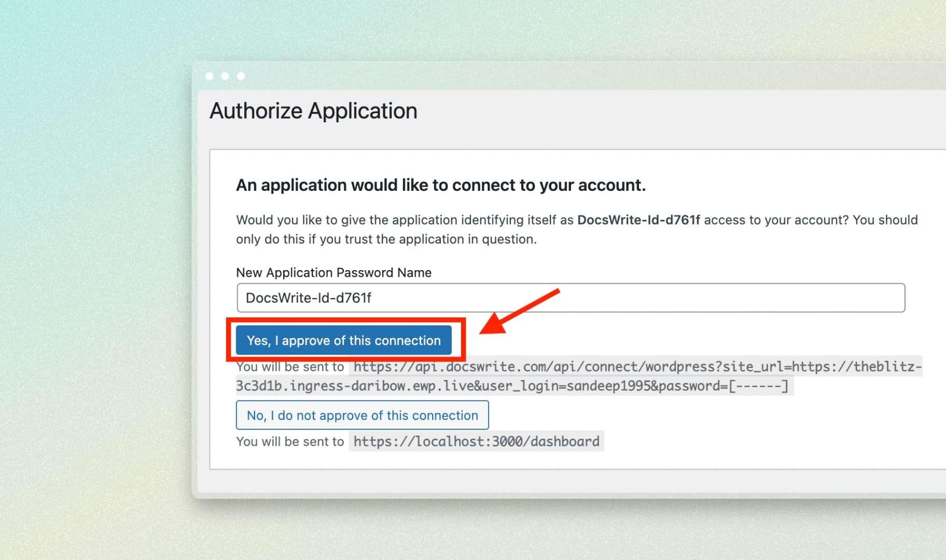The height and width of the screenshot is (560, 946).
Task: Click the Authorize Application title
Action: [313, 111]
